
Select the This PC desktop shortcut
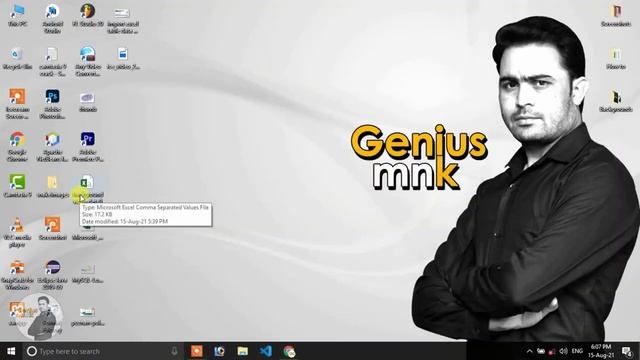point(18,16)
